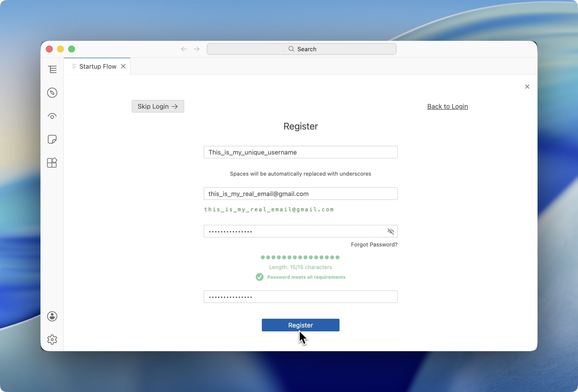Click the Register button
The height and width of the screenshot is (392, 578).
300,325
